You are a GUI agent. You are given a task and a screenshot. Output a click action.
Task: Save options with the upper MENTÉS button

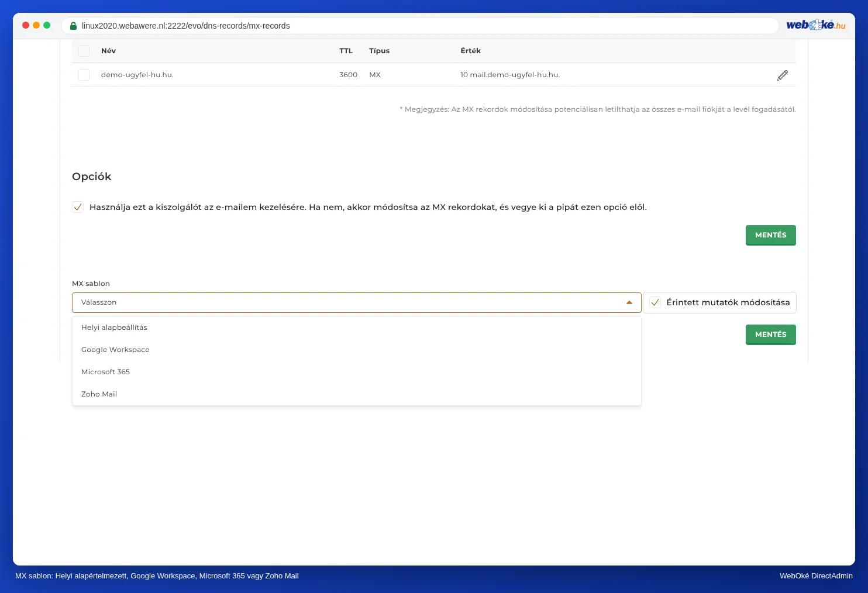pyautogui.click(x=771, y=235)
